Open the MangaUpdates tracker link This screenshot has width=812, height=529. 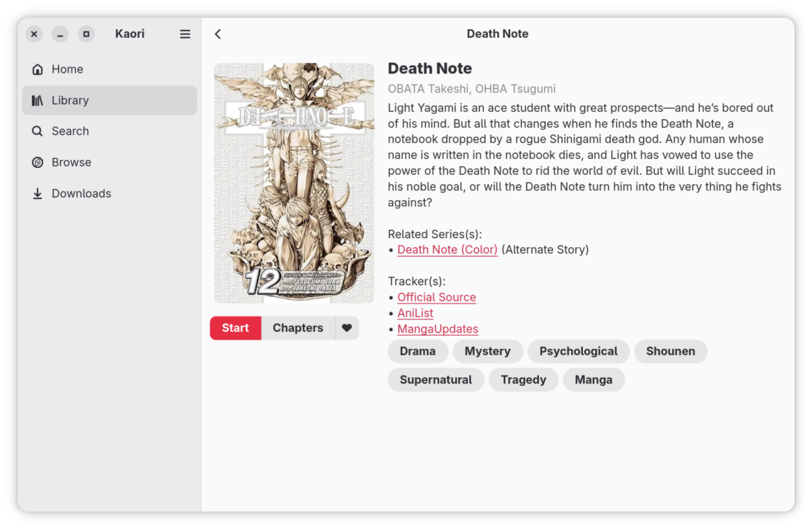pyautogui.click(x=438, y=329)
